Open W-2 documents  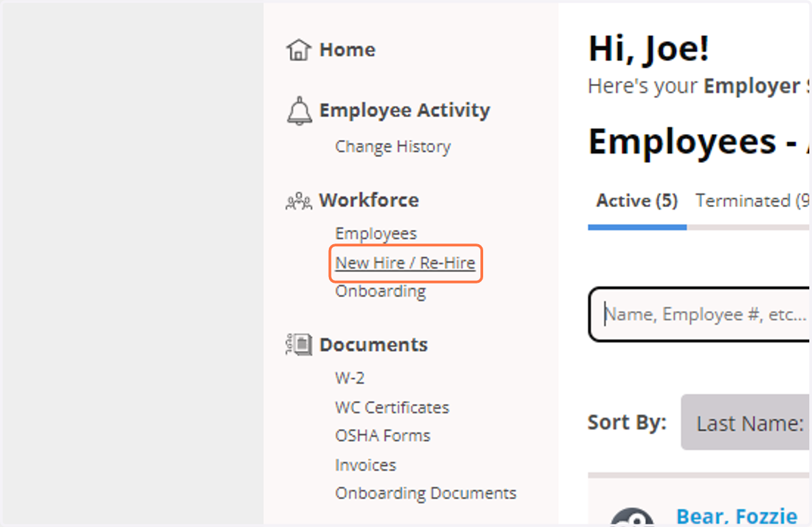click(350, 378)
